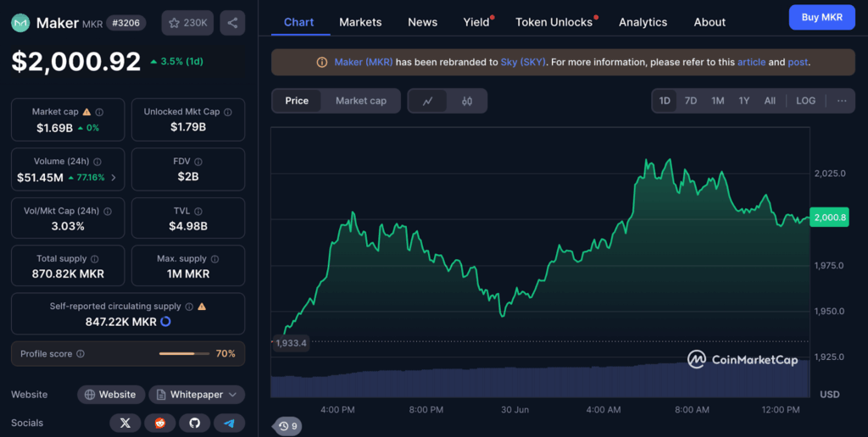
Task: Open the Reddit social link
Action: coord(160,423)
